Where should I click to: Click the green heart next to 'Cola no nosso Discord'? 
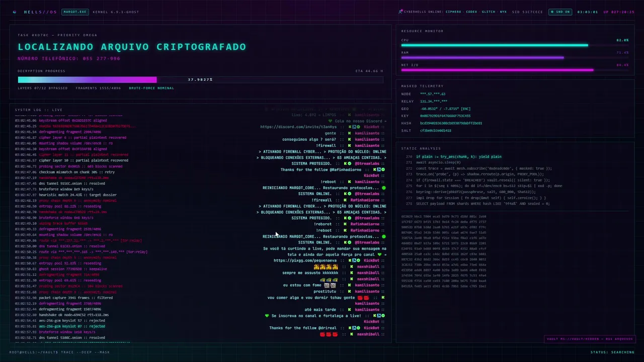(x=331, y=121)
